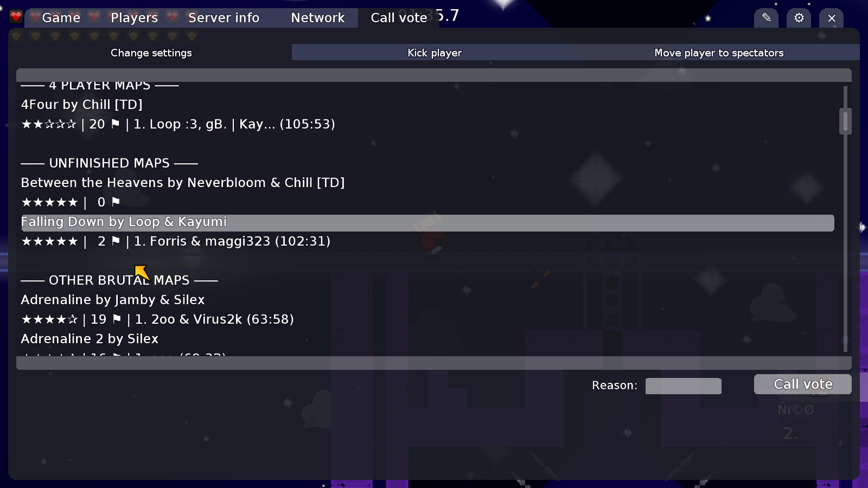Open the Network menu

318,18
